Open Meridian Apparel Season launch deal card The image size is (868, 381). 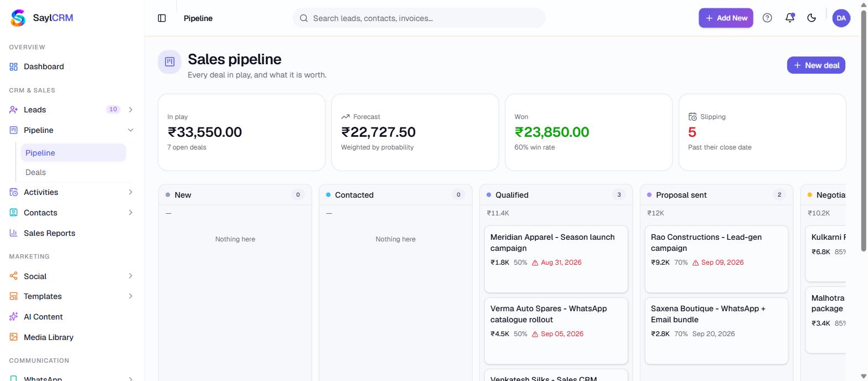click(x=556, y=259)
